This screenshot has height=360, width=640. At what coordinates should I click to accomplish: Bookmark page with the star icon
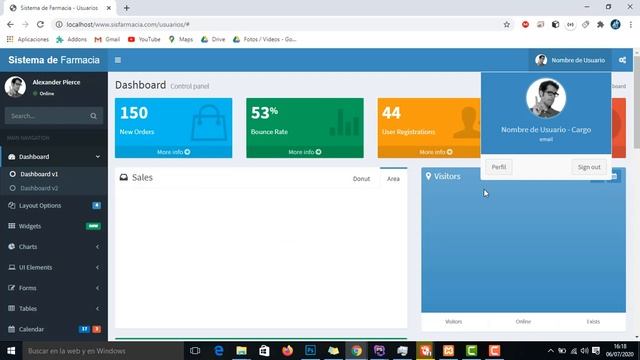(x=507, y=24)
